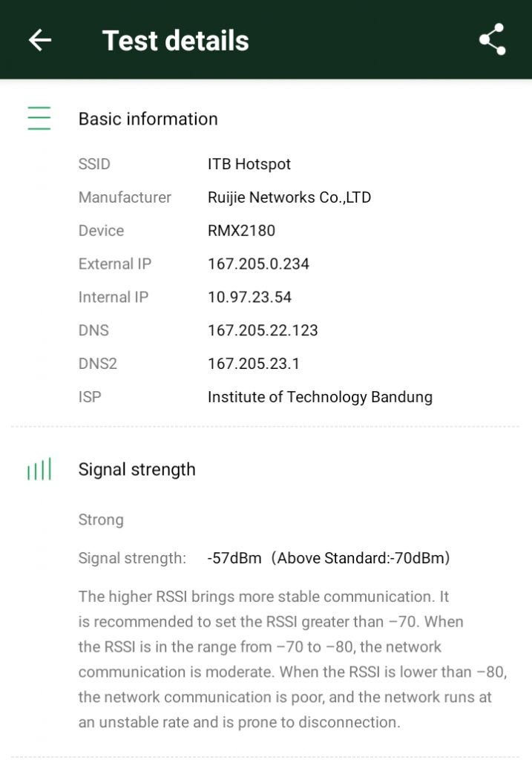Tap the RSSI explanation paragraph

[x=292, y=659]
